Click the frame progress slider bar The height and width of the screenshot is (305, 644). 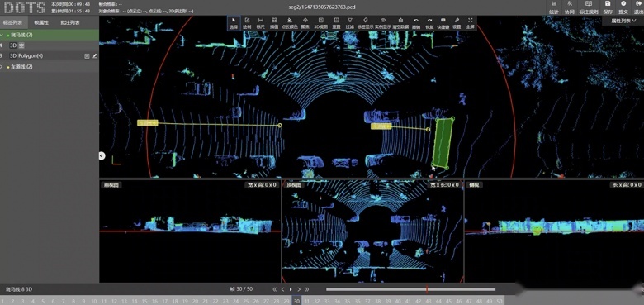tap(410, 289)
